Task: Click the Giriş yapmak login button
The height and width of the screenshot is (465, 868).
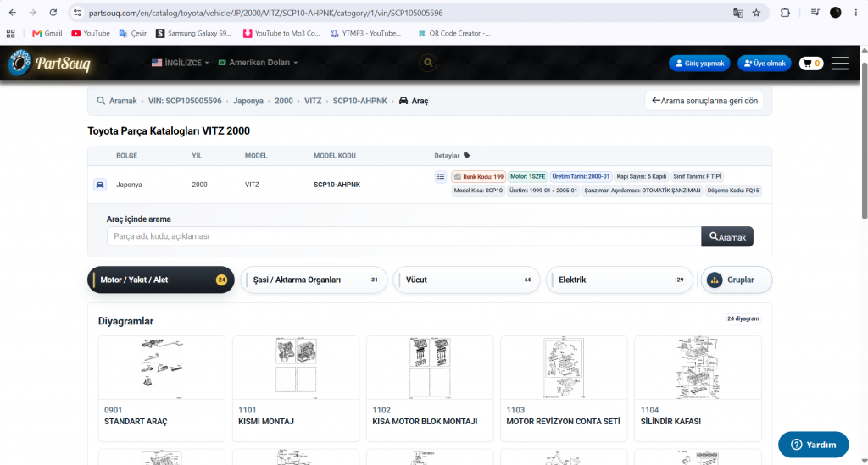Action: click(x=699, y=63)
